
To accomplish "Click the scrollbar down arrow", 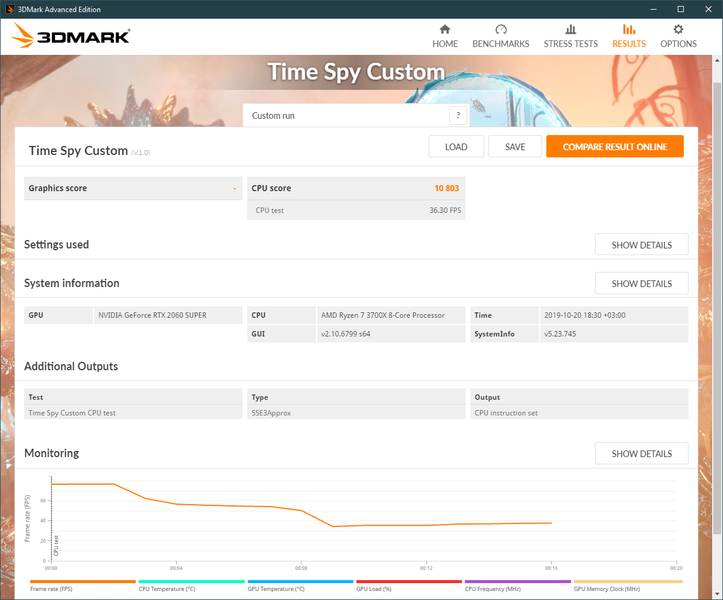I will click(717, 594).
